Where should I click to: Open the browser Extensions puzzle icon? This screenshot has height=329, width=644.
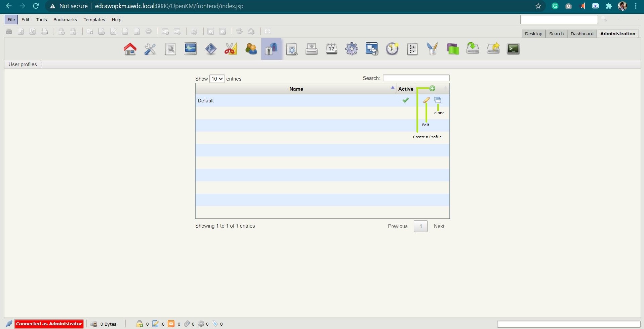[609, 6]
